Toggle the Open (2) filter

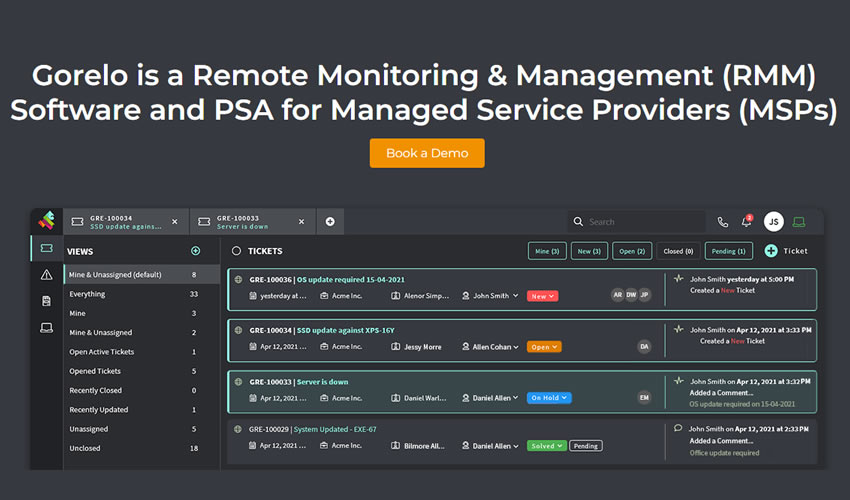[x=632, y=251]
